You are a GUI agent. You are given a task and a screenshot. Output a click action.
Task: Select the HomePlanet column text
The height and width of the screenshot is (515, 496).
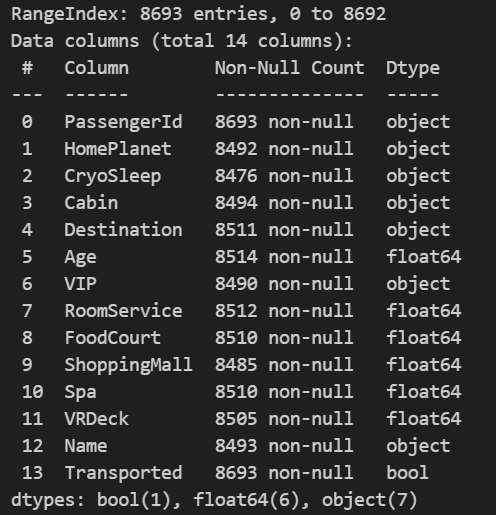pos(118,149)
